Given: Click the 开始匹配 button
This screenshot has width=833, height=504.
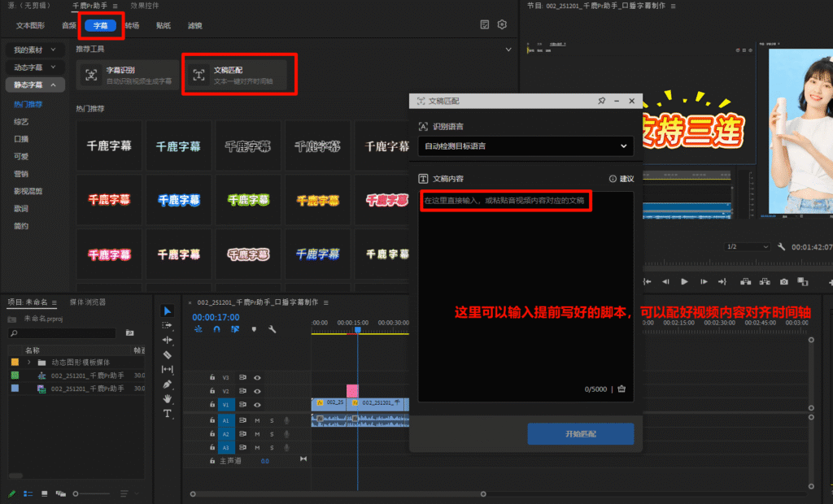Looking at the screenshot, I should click(x=581, y=434).
